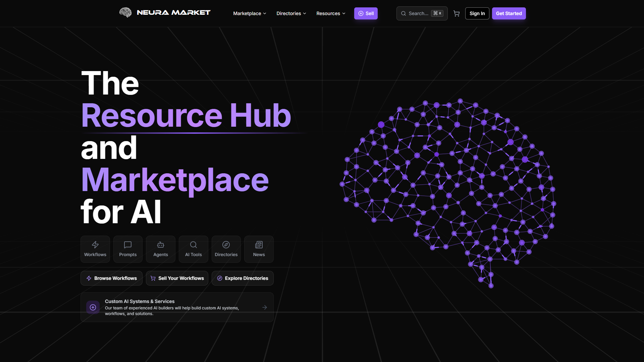
Task: Click the purple Sell button
Action: (366, 13)
